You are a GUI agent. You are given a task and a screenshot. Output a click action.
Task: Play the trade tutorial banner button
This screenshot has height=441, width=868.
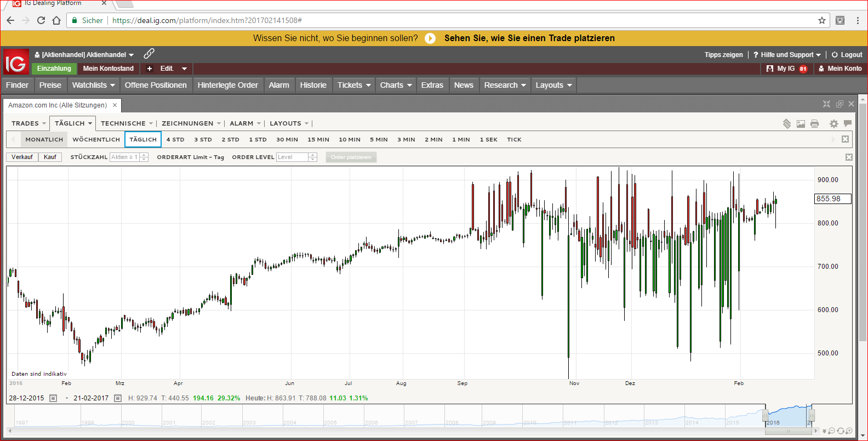click(x=430, y=38)
